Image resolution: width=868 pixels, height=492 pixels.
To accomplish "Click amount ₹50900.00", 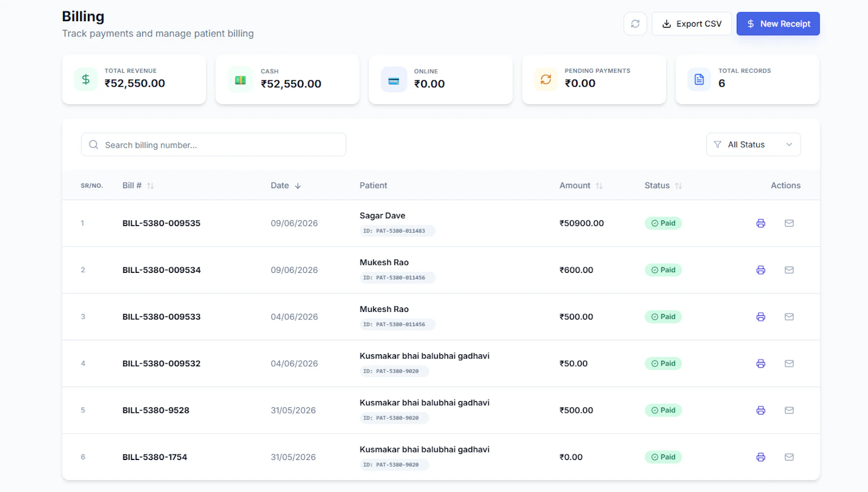I will click(582, 223).
